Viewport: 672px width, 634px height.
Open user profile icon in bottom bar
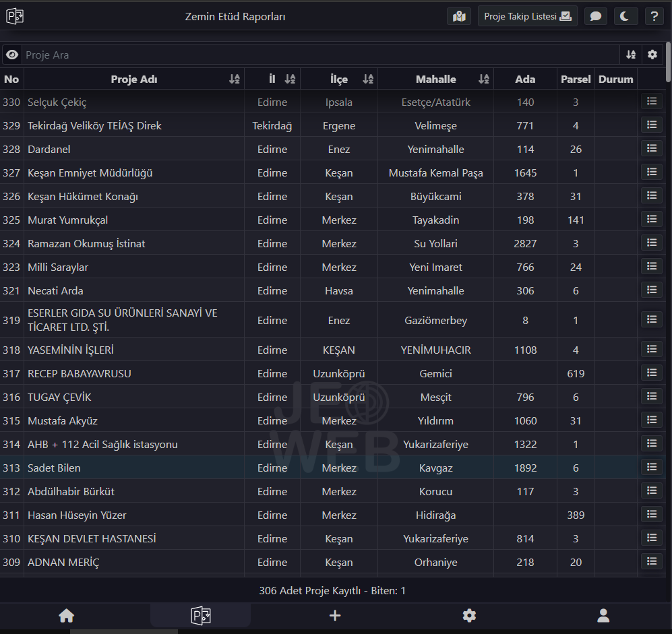[603, 615]
